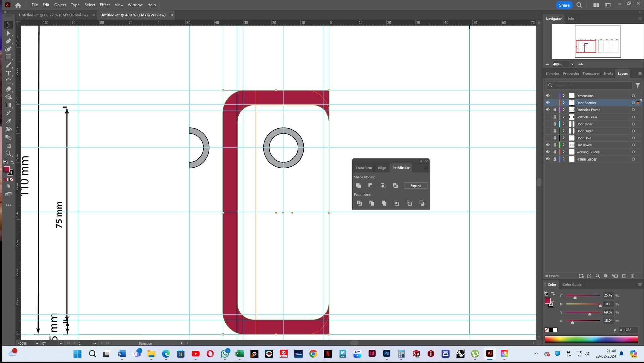Select the Eraser tool
Viewport: 644px width, 363px height.
[8, 89]
